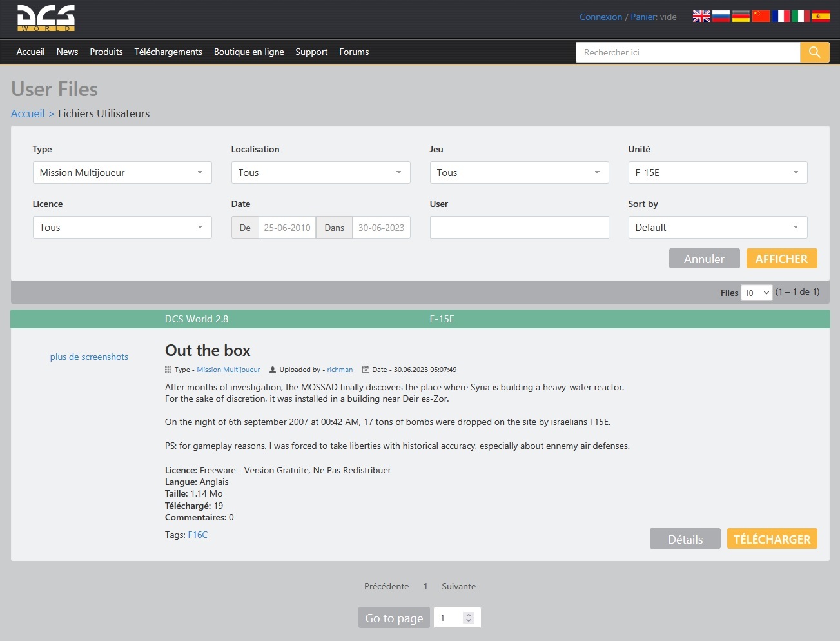This screenshot has width=840, height=641.
Task: Click the F16C tag link
Action: pos(198,535)
